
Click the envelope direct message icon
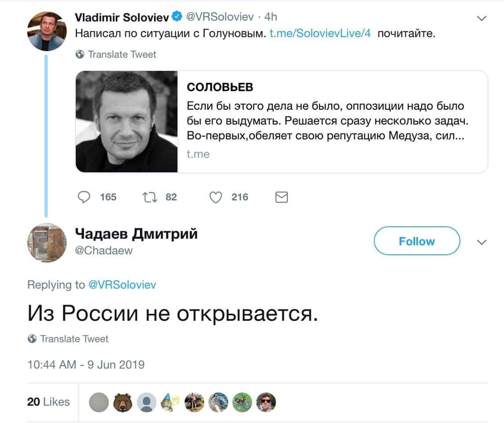pos(281,197)
